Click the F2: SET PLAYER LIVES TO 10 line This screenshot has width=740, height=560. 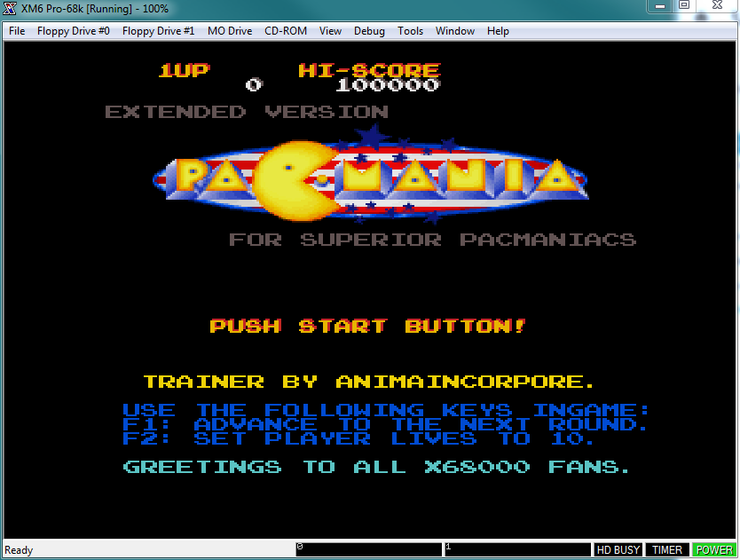[358, 438]
